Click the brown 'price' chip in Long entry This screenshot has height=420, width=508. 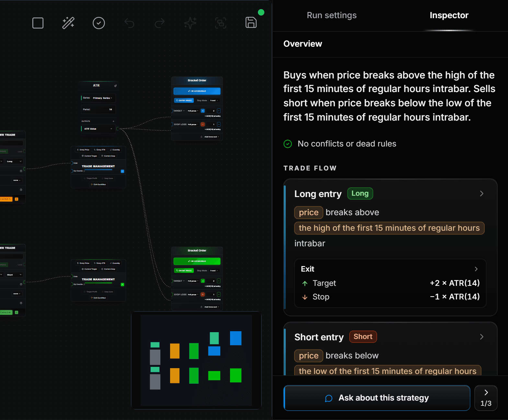tap(309, 213)
